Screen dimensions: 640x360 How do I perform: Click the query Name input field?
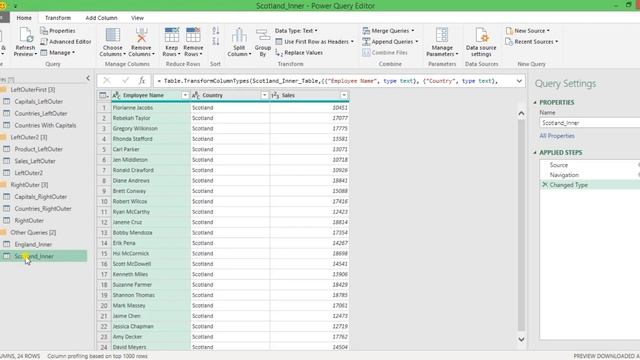(x=590, y=123)
